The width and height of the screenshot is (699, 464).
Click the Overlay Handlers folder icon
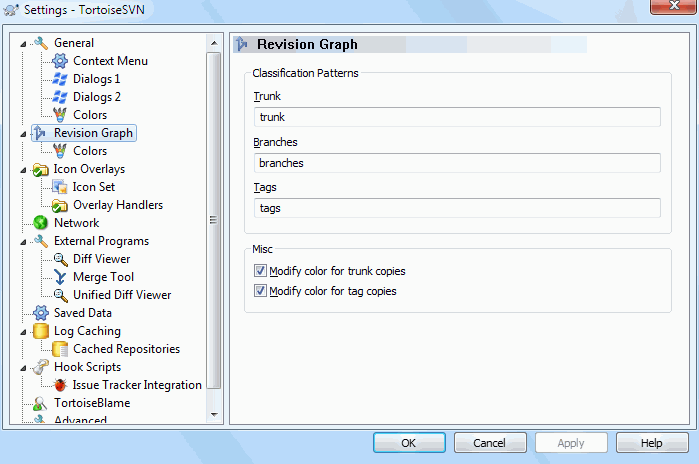pos(60,205)
